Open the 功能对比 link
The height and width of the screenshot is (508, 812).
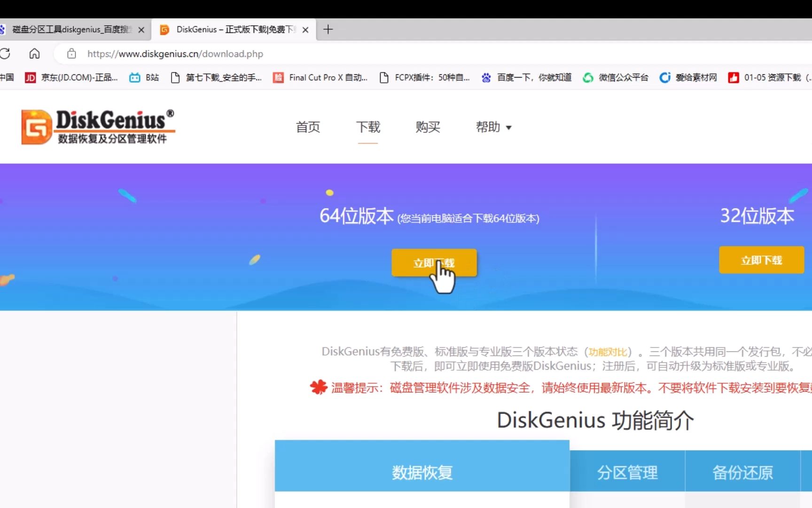tap(608, 351)
